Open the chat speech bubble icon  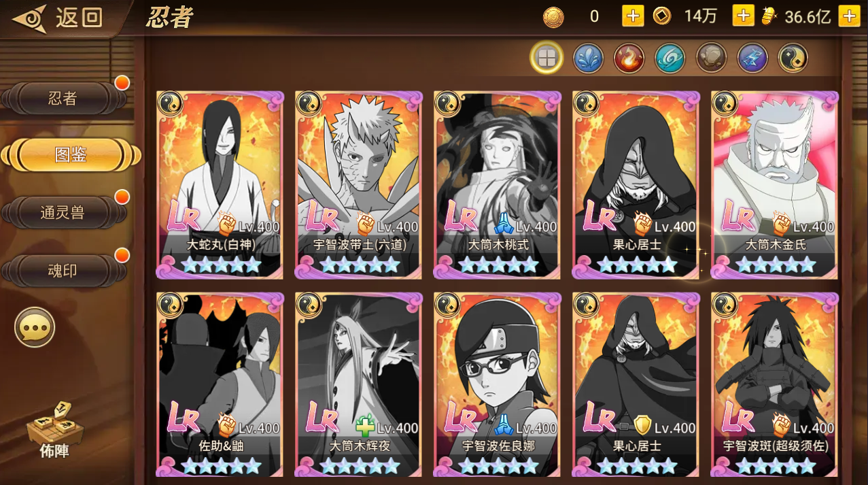35,328
